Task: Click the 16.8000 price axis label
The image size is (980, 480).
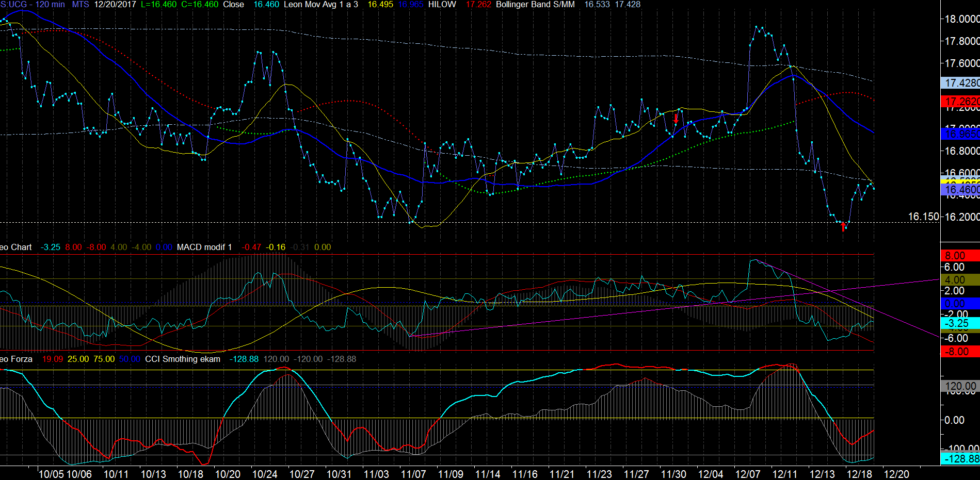Action: 961,151
